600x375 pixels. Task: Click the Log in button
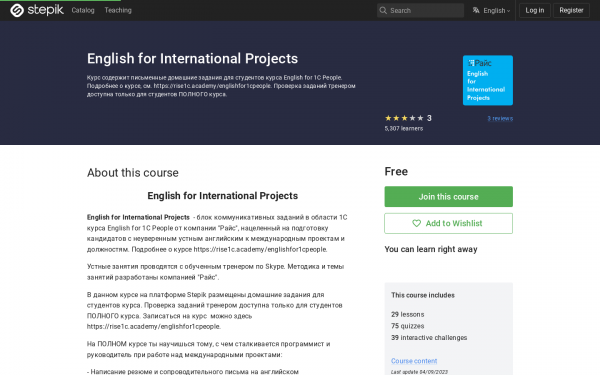pos(534,10)
